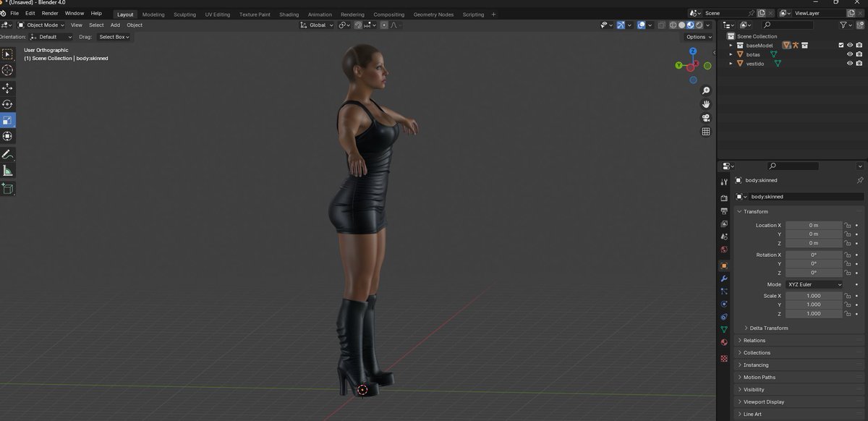The image size is (868, 421).
Task: Open the Render menu
Action: [x=50, y=13]
